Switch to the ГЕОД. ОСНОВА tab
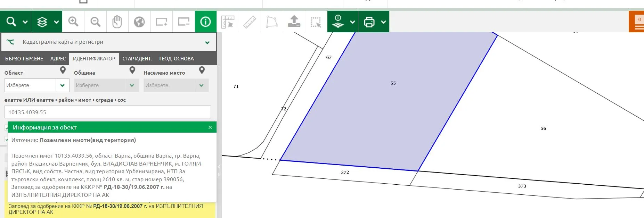644x218 pixels. click(x=176, y=59)
